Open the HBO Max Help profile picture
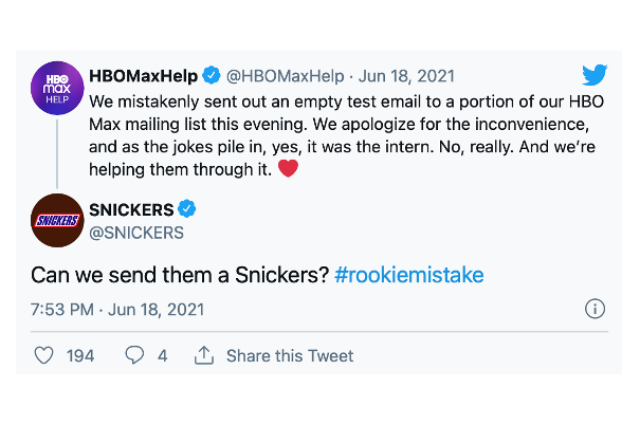The height and width of the screenshot is (425, 640). [x=57, y=88]
